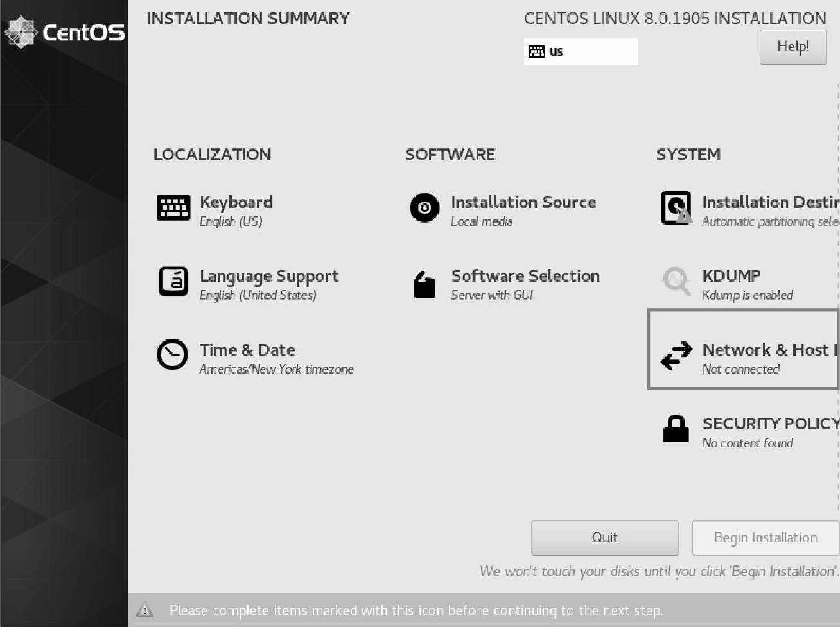840x627 pixels.
Task: Click the Security Policy lock icon
Action: click(x=676, y=429)
